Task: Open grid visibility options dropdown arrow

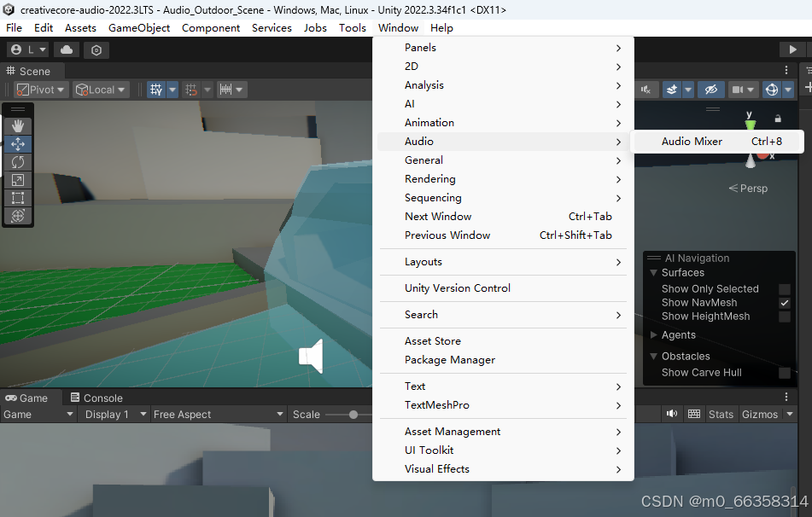Action: pos(172,90)
